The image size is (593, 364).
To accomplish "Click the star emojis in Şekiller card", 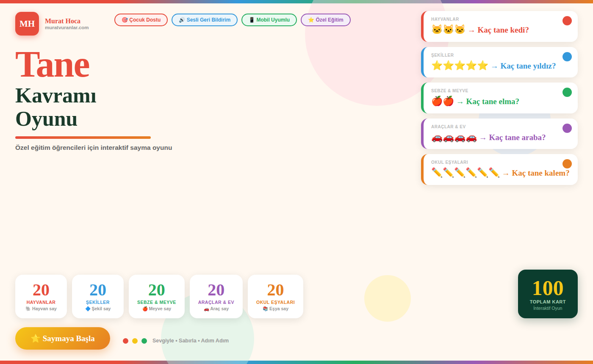I will 460,66.
